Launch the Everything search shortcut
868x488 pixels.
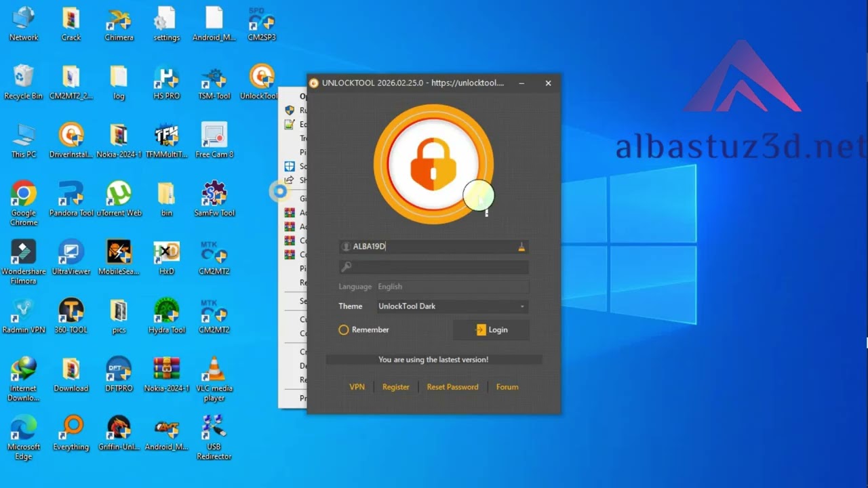[x=71, y=432]
